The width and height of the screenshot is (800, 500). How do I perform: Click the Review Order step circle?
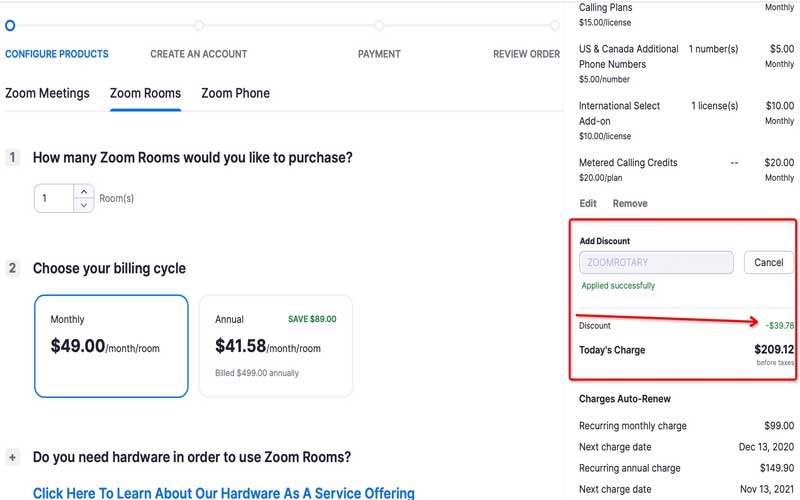pyautogui.click(x=555, y=25)
